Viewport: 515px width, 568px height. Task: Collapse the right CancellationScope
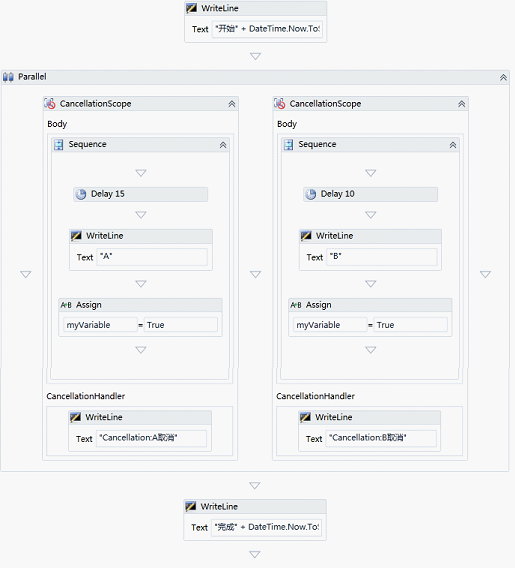(x=461, y=104)
